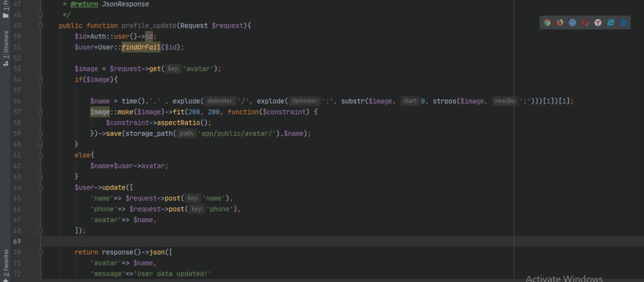Click the json method on line 70

tap(156, 252)
